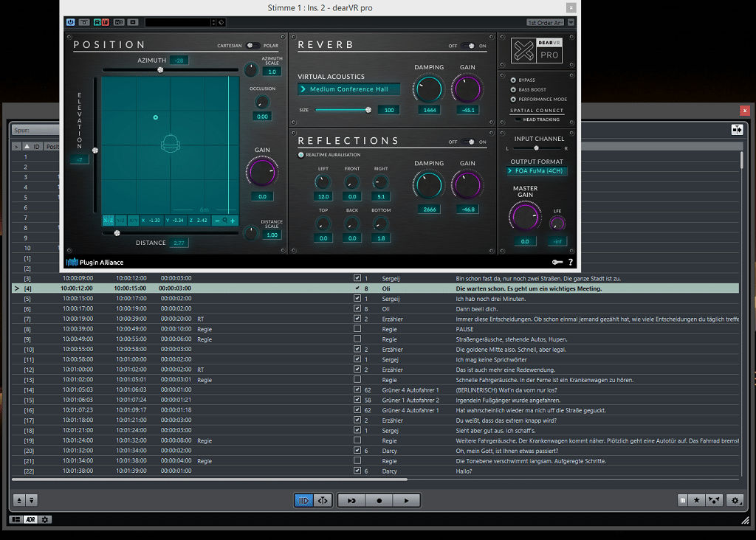Click the Elevation vertical slider handle

[x=95, y=150]
